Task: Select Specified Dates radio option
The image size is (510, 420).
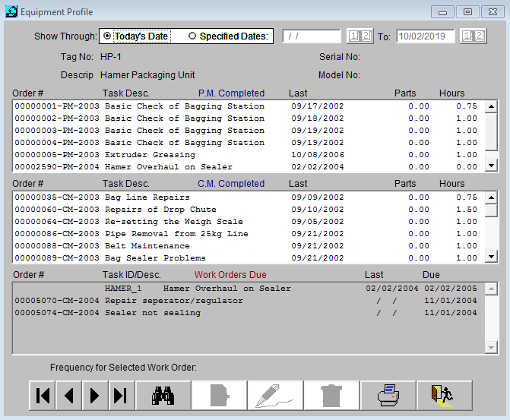Action: pyautogui.click(x=228, y=36)
